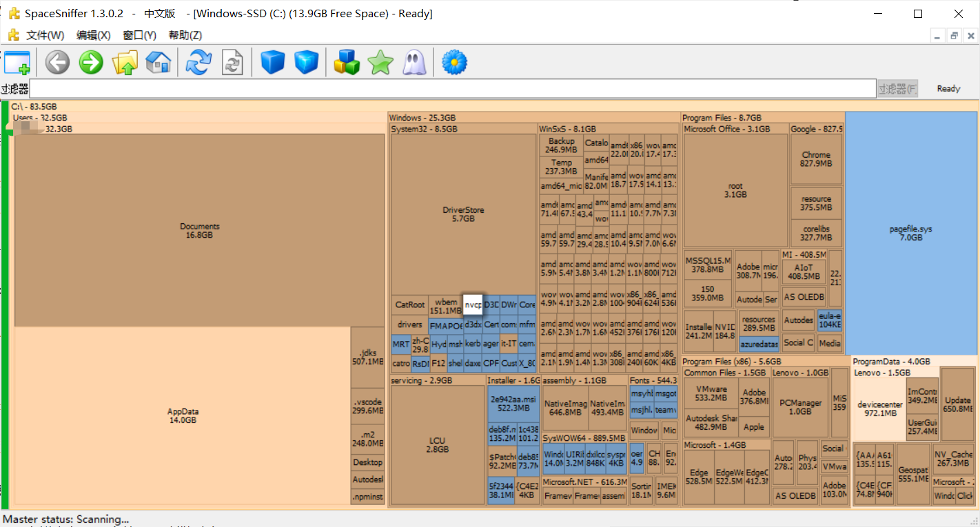
Task: Select the LCU 2.8GB block
Action: tap(438, 444)
